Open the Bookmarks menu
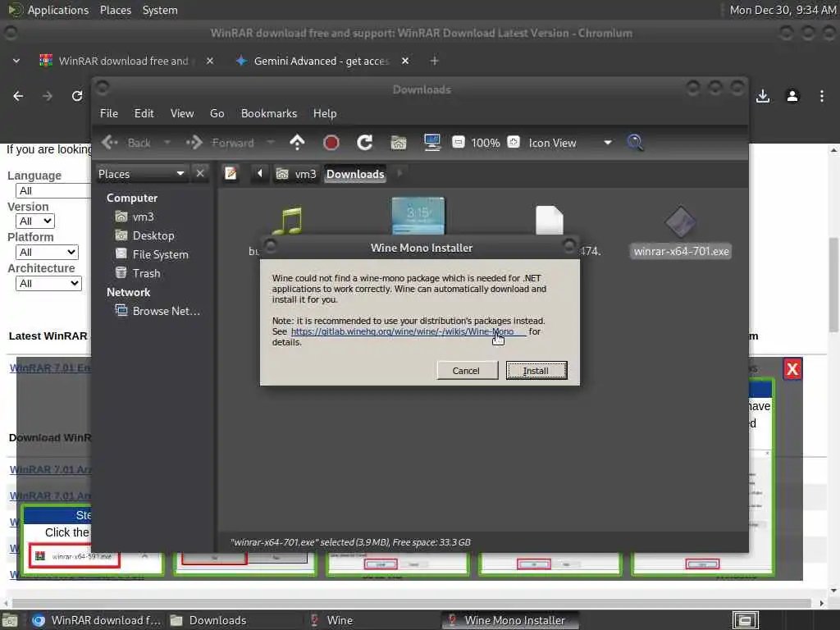The height and width of the screenshot is (630, 840). click(x=269, y=113)
